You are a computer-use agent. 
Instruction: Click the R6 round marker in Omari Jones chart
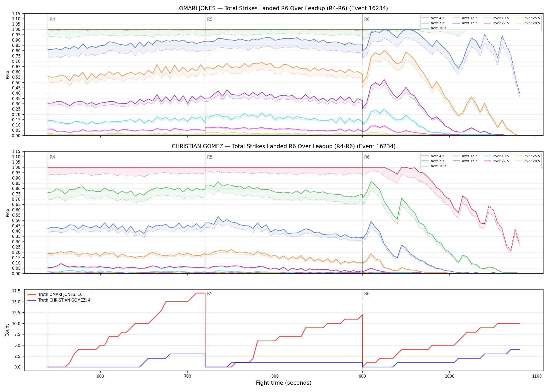tap(367, 19)
